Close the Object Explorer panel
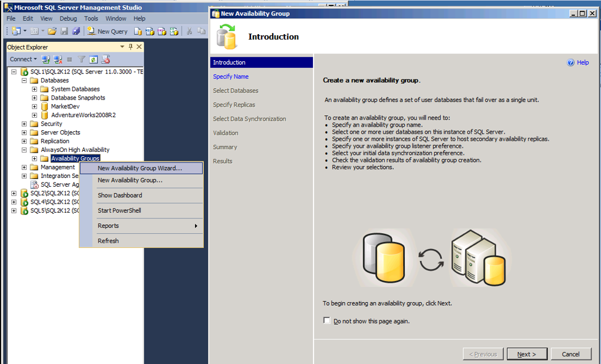Image resolution: width=601 pixels, height=364 pixels. coord(139,47)
